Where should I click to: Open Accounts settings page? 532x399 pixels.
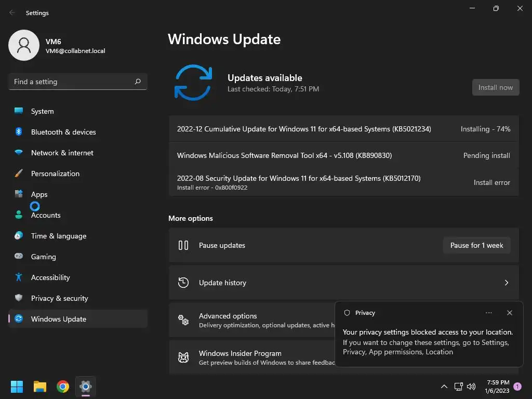(78, 215)
